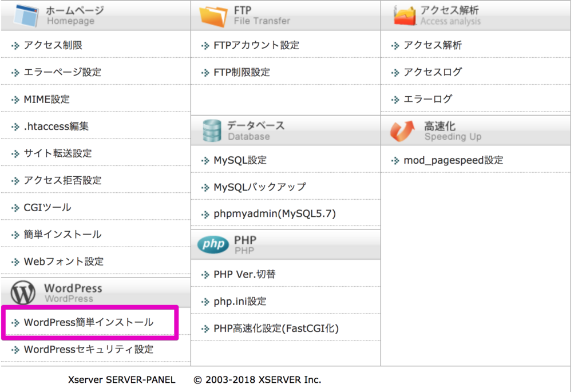Image resolution: width=586 pixels, height=392 pixels.
Task: Open MySQLバックアップ link
Action: 260,187
